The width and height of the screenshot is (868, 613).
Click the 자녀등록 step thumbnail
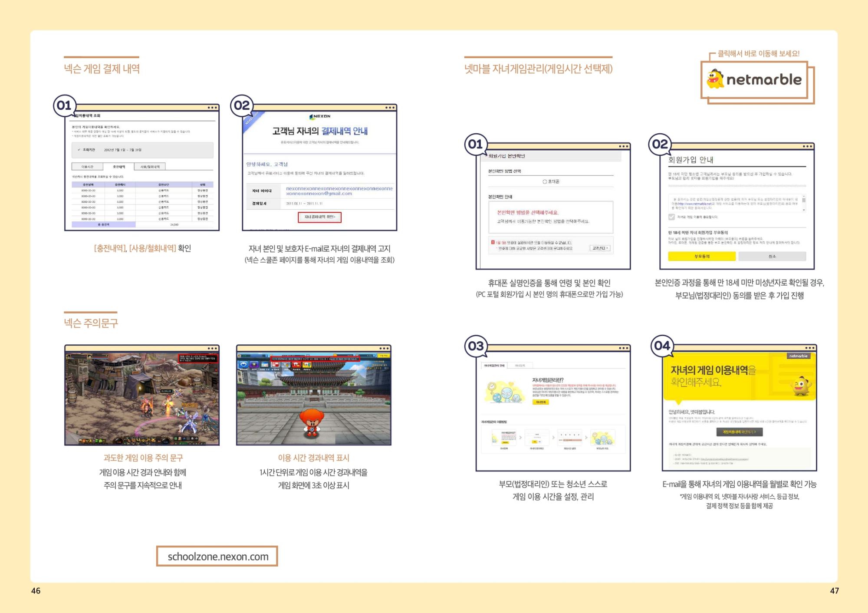point(504,438)
